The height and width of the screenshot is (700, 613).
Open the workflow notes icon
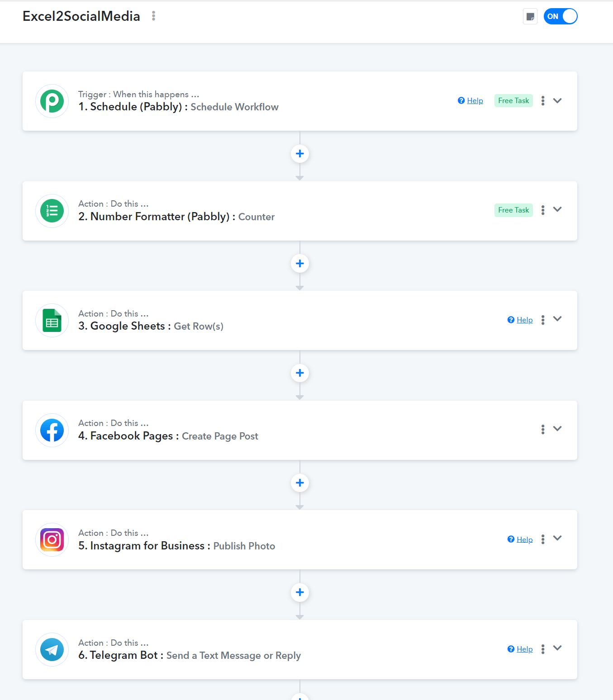[530, 17]
